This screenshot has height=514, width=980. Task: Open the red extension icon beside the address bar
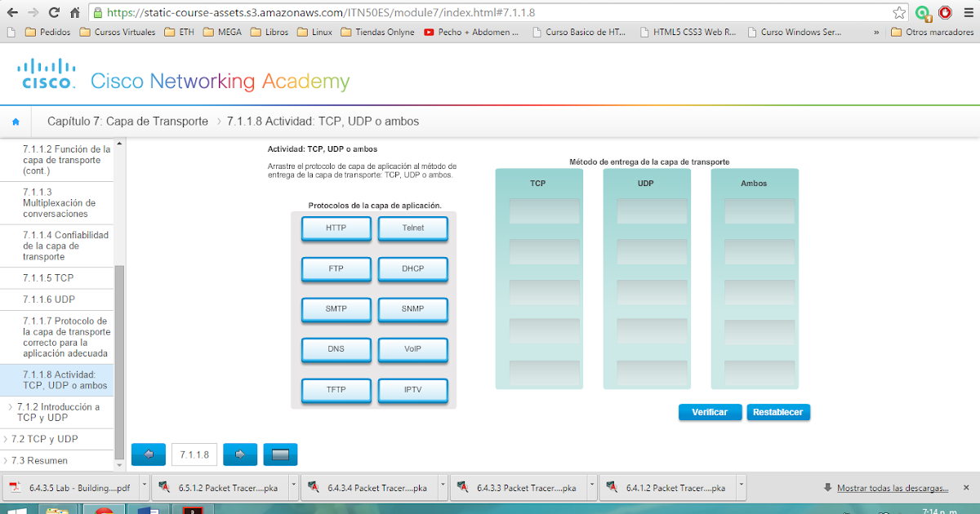(x=947, y=12)
